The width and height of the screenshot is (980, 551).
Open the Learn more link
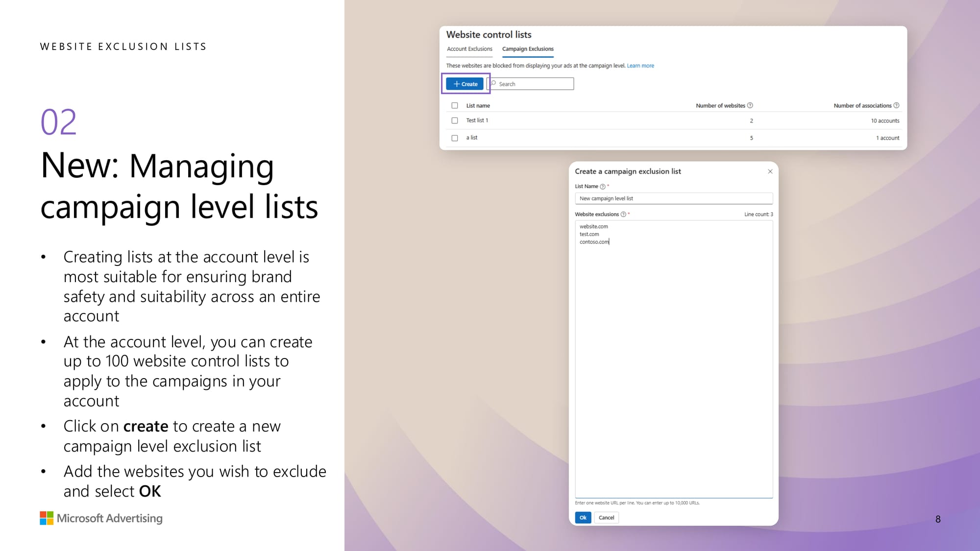640,66
